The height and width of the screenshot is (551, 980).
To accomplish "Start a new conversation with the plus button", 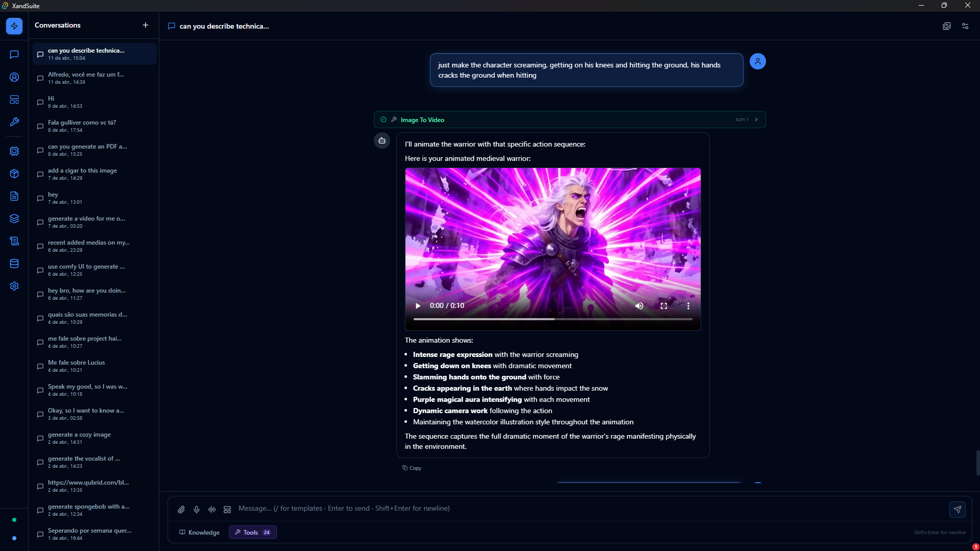I will (145, 25).
